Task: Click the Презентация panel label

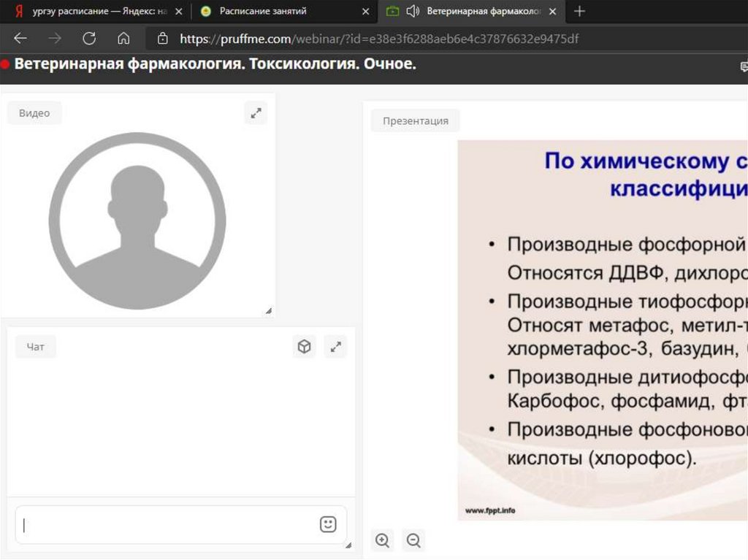Action: pyautogui.click(x=415, y=120)
